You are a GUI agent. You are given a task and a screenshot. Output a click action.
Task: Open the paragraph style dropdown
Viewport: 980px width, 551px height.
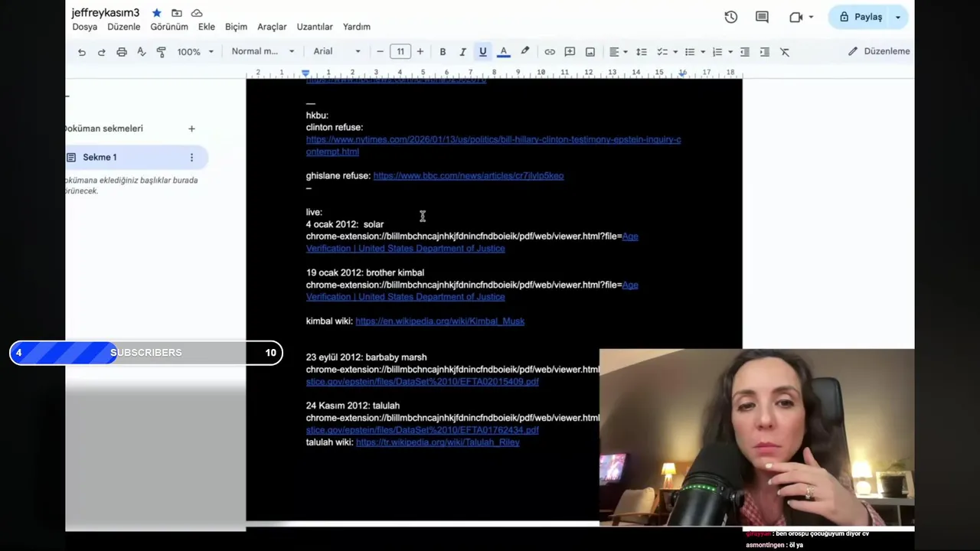[x=263, y=51]
